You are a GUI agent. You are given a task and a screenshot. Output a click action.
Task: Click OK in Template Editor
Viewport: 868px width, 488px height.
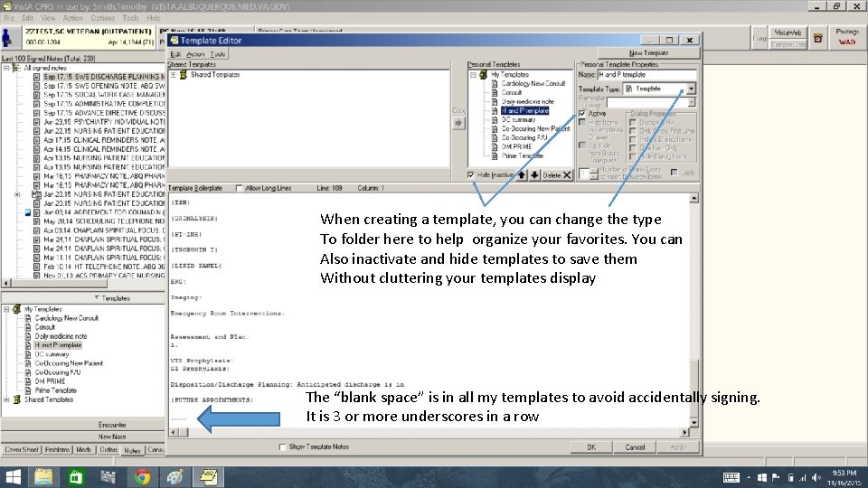pyautogui.click(x=591, y=447)
